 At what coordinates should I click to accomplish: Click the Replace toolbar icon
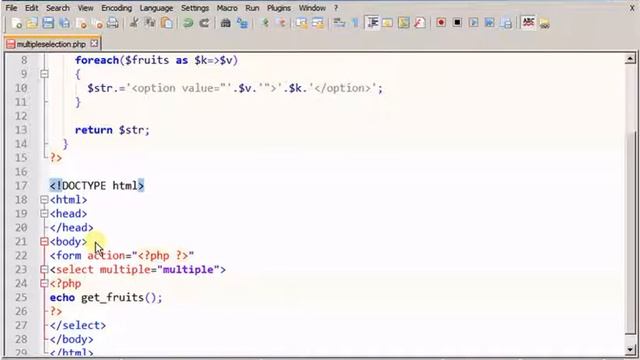[242, 23]
